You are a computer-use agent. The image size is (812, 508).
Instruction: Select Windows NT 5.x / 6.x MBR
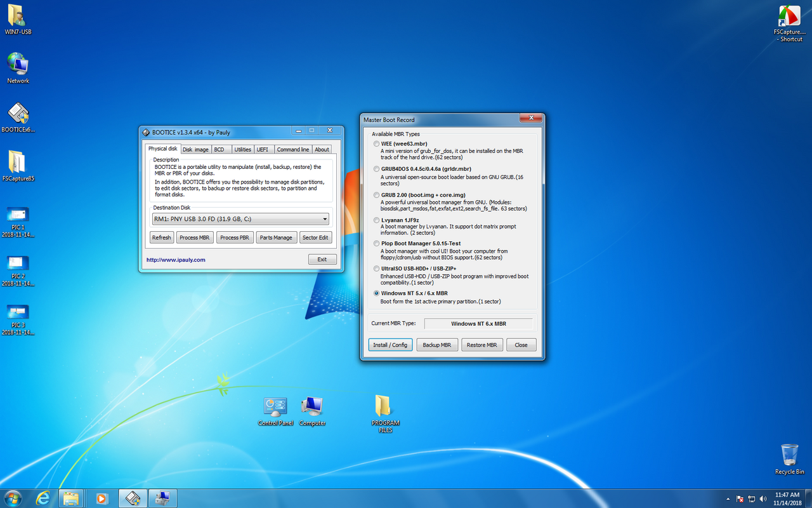(377, 293)
